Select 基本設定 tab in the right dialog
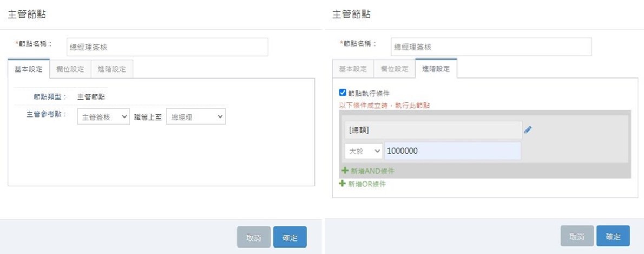 [x=352, y=69]
